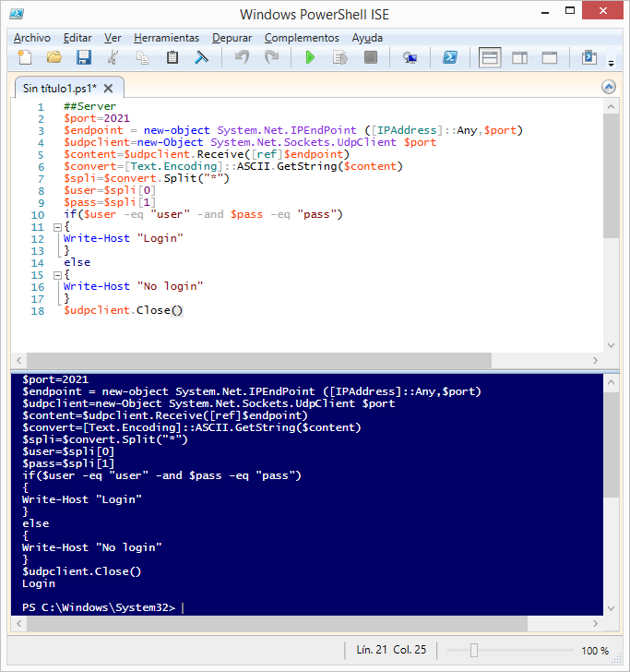Toggle Show Script Pane Top layout
The height and width of the screenshot is (672, 630).
coord(490,58)
